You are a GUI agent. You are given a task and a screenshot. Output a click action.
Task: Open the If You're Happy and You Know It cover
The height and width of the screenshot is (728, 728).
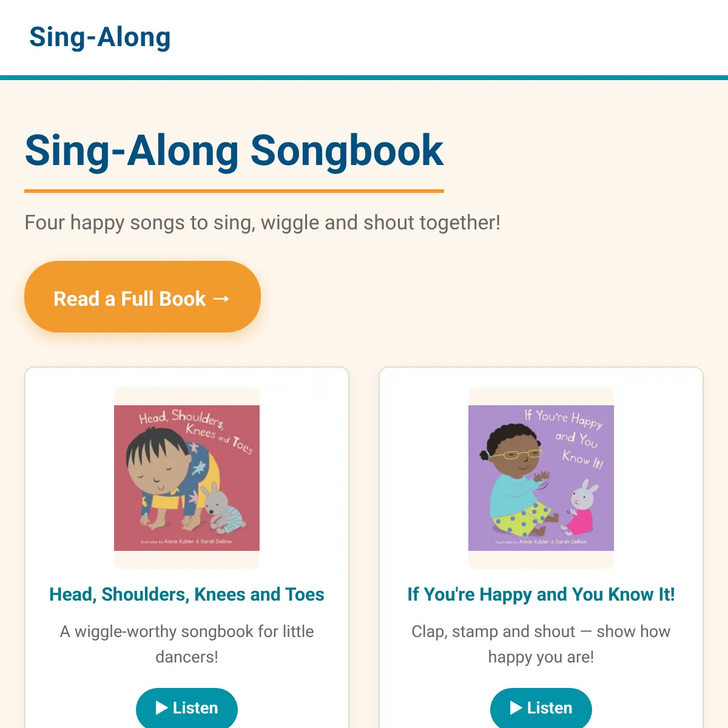[x=541, y=478]
